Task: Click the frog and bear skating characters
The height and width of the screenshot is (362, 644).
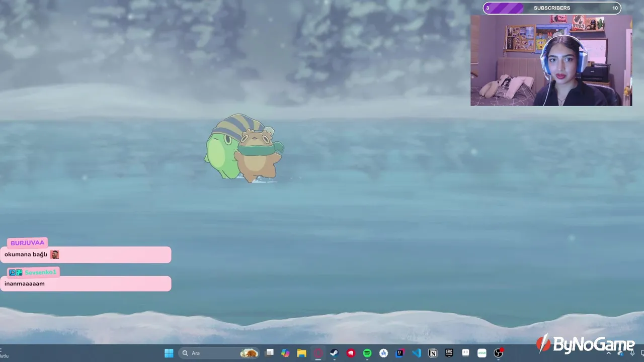Action: [x=244, y=148]
